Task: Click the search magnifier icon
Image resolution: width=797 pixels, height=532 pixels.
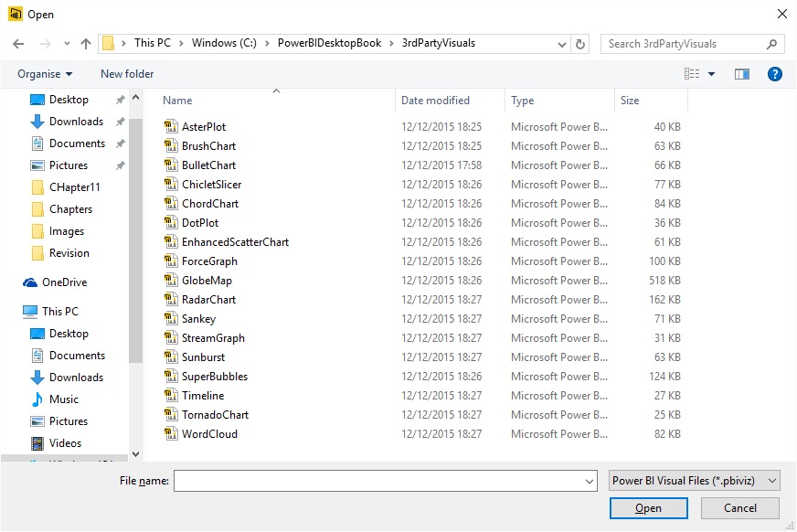Action: pyautogui.click(x=771, y=44)
